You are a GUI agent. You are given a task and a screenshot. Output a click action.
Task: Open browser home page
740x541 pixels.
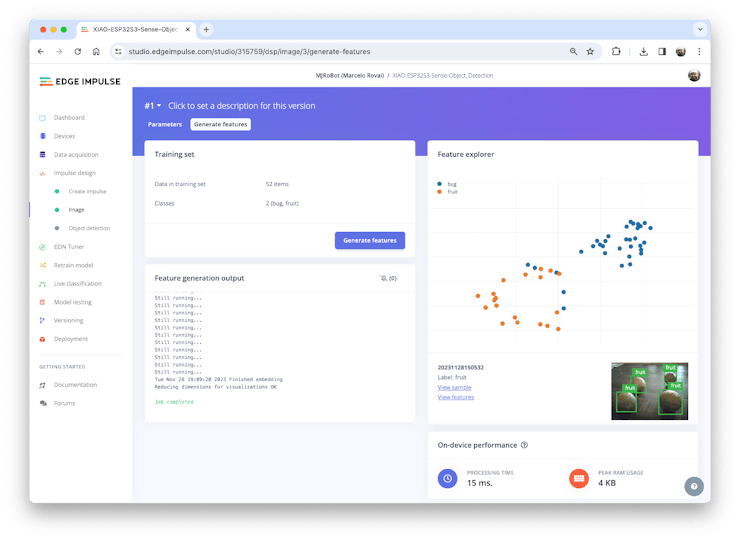click(x=96, y=51)
